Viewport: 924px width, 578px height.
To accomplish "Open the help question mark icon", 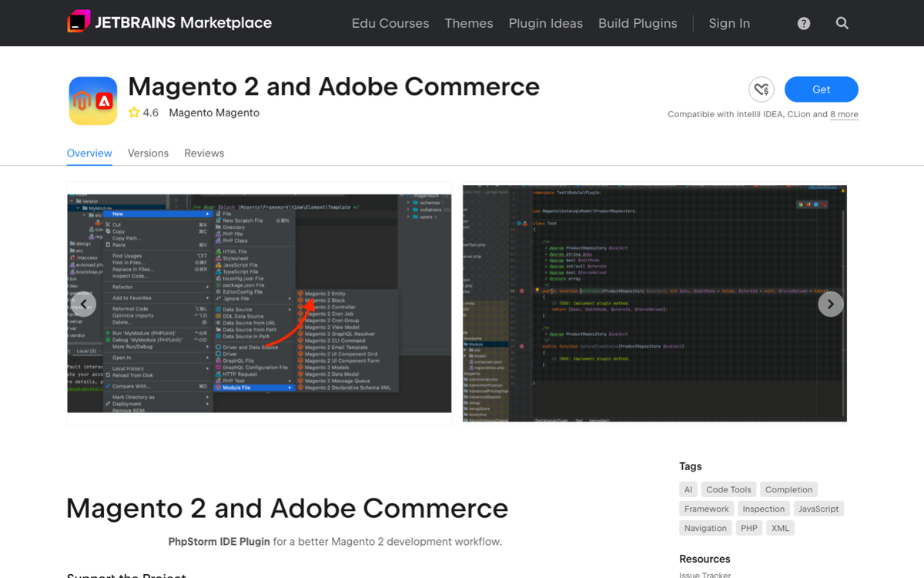I will point(804,23).
